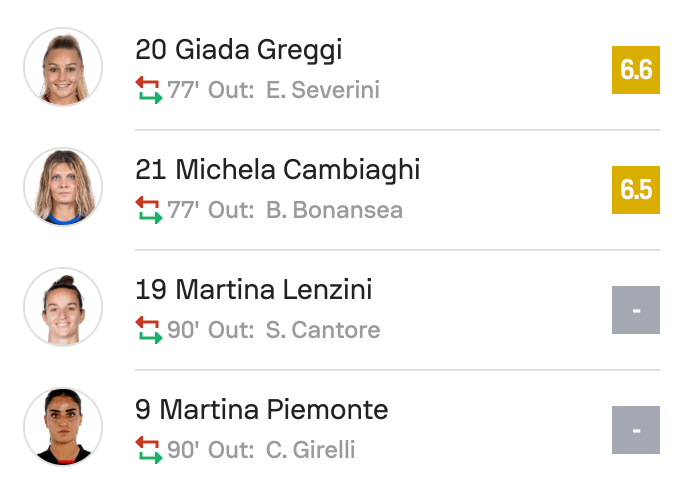This screenshot has width=682, height=480.
Task: Click substitution arrows icon under Giada Greggi
Action: coord(148,90)
